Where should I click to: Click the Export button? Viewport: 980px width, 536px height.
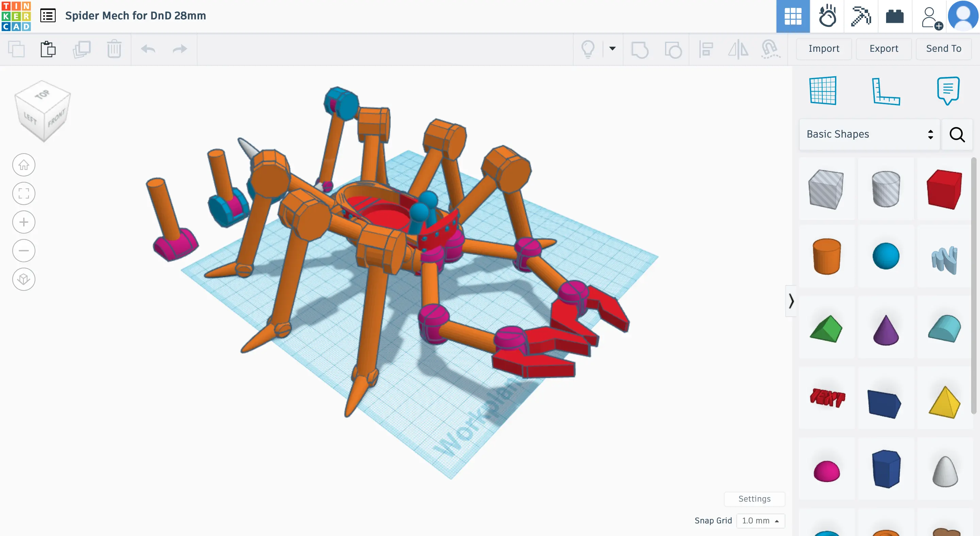click(x=884, y=49)
